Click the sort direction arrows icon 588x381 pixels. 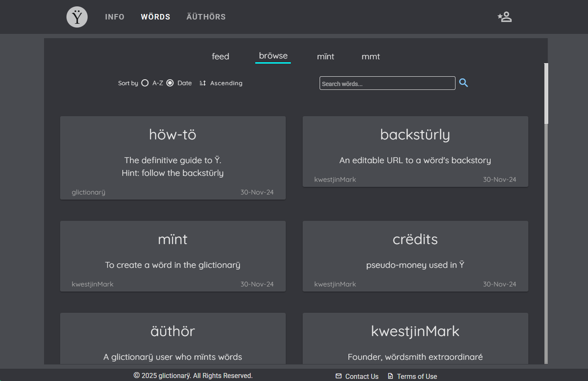[x=202, y=83]
